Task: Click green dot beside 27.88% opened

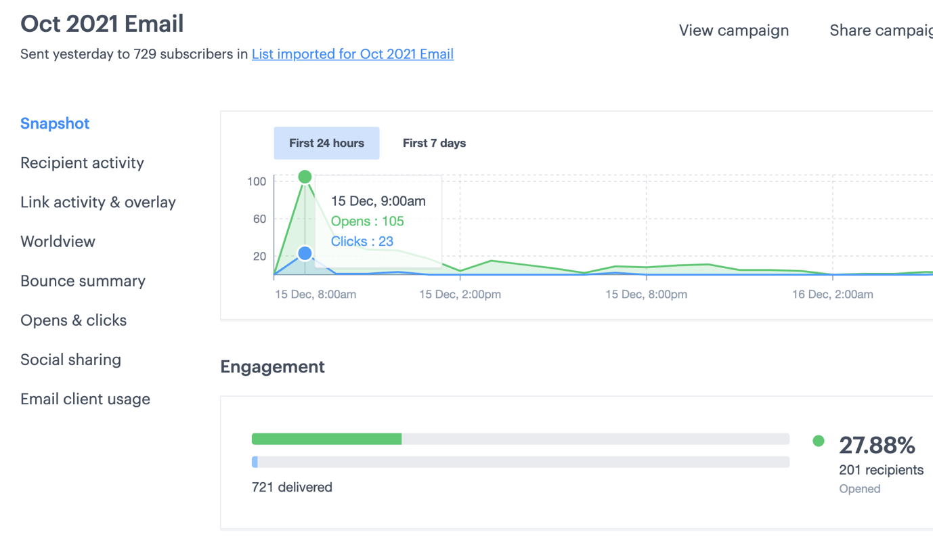Action: pyautogui.click(x=819, y=441)
